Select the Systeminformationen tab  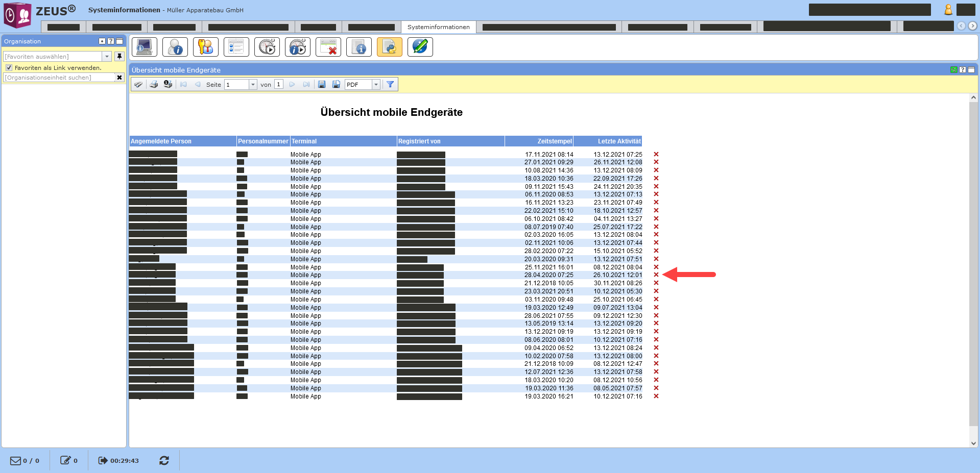[438, 27]
